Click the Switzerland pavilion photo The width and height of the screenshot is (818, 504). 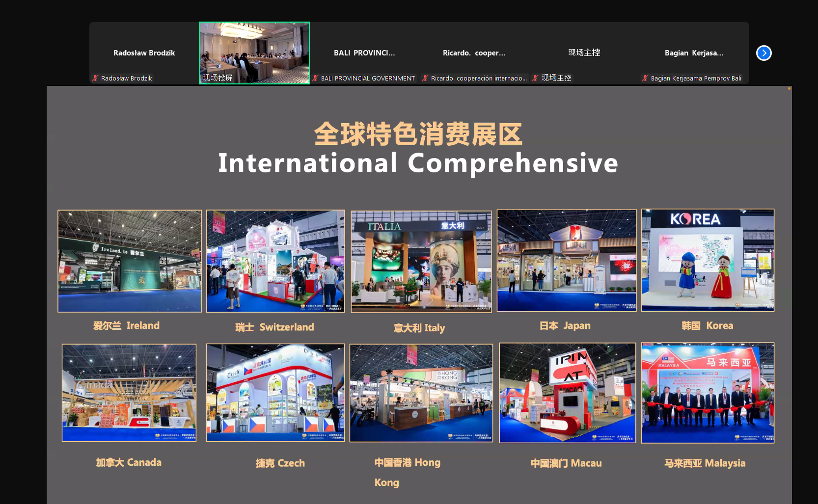[x=275, y=261]
